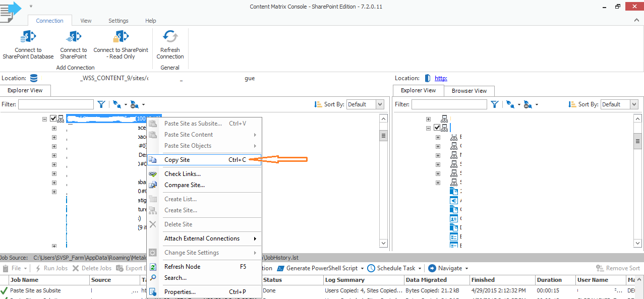Click Remove Sort in the job toolbar
The width and height of the screenshot is (644, 299).
(x=618, y=268)
